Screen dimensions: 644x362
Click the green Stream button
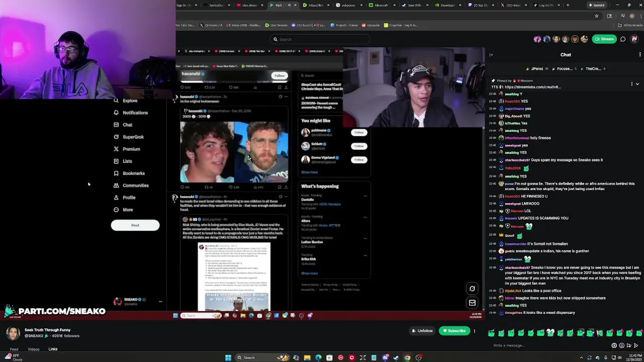click(604, 39)
